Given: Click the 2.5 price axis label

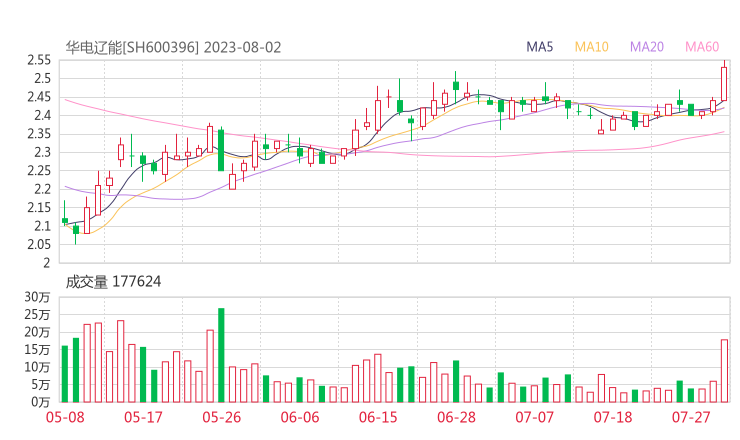Looking at the screenshot, I should (x=42, y=78).
